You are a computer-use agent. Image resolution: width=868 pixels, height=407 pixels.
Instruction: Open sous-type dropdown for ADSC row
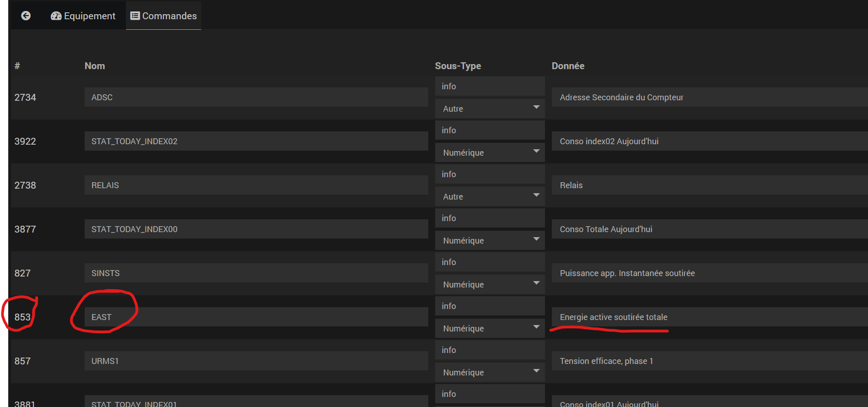coord(490,109)
